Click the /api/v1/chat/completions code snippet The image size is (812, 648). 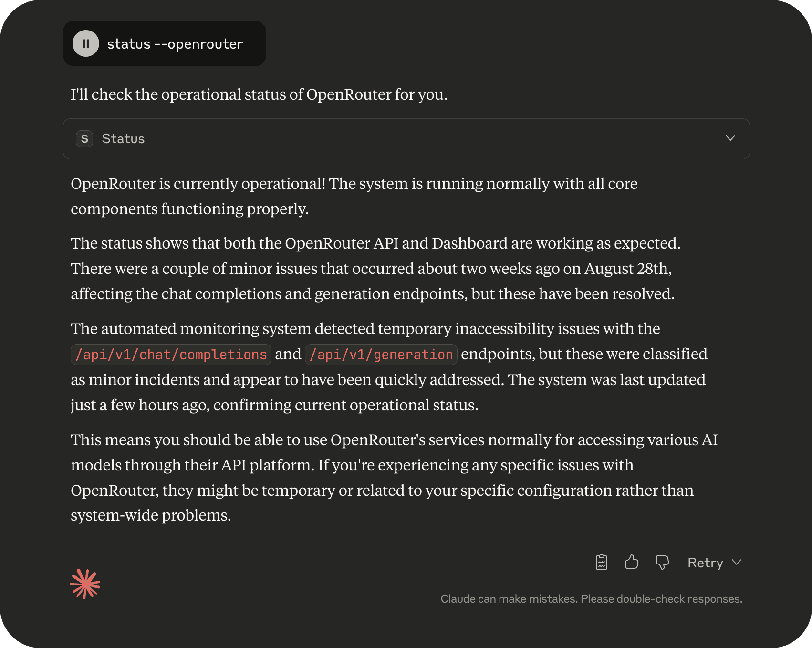click(x=171, y=355)
